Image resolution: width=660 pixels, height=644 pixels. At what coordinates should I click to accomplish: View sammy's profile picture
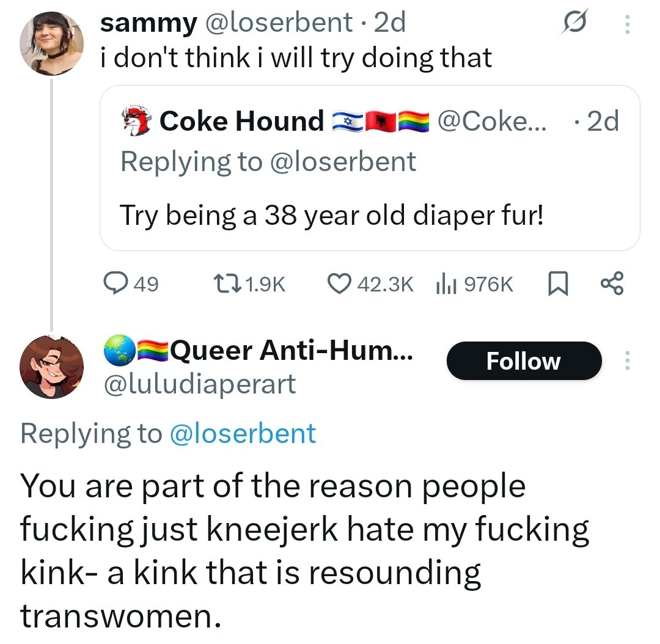point(51,43)
